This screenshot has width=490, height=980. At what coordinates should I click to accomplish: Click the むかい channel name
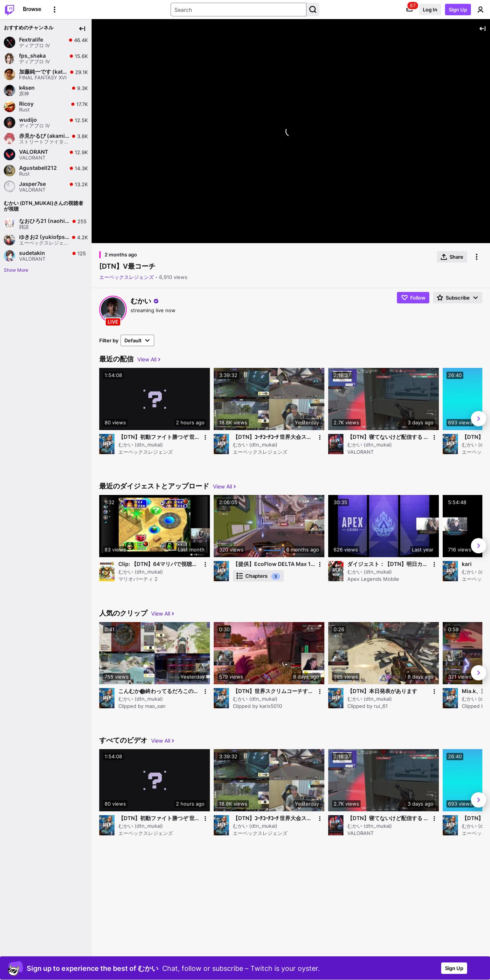tap(141, 301)
